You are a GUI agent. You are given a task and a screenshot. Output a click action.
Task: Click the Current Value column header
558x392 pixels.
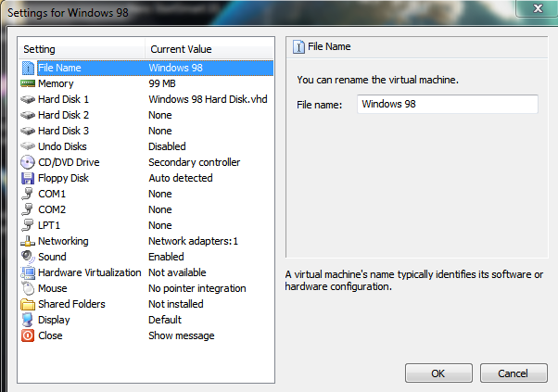209,49
